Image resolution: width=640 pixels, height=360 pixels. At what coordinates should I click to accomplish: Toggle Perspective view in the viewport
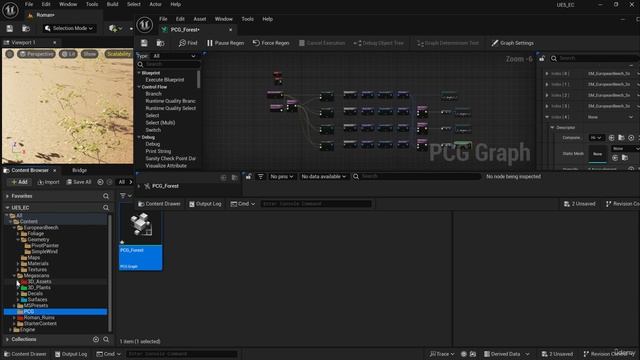tap(36, 54)
